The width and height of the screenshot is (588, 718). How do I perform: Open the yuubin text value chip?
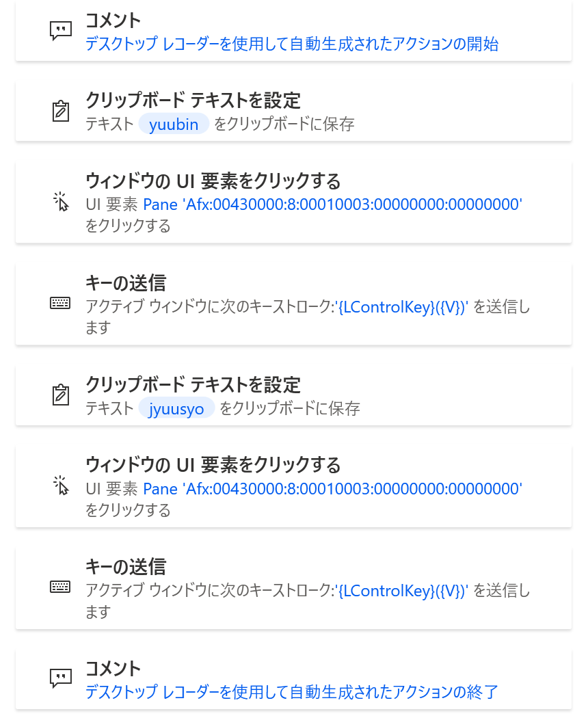(174, 124)
